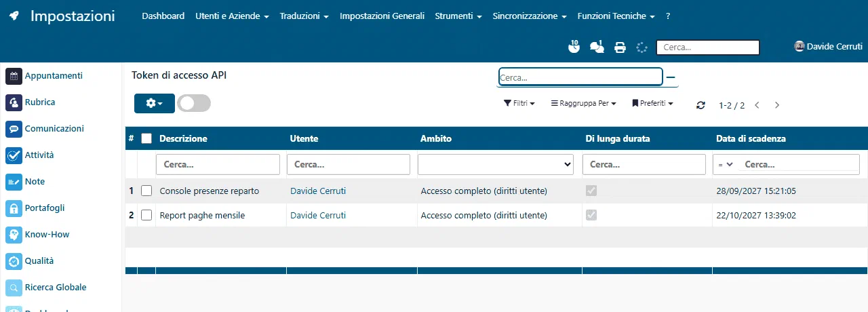Open the clock notifications icon
The width and height of the screenshot is (868, 312).
(574, 47)
